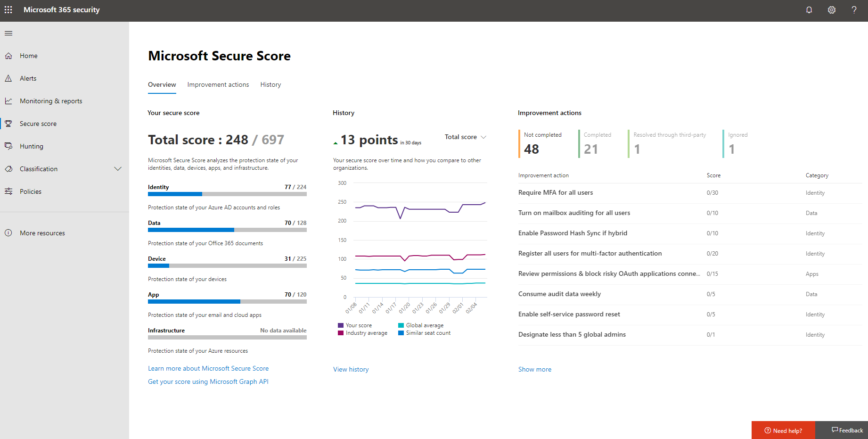Open the Microsoft 365 app launcher
Screen dimensions: 868x439
(x=8, y=9)
